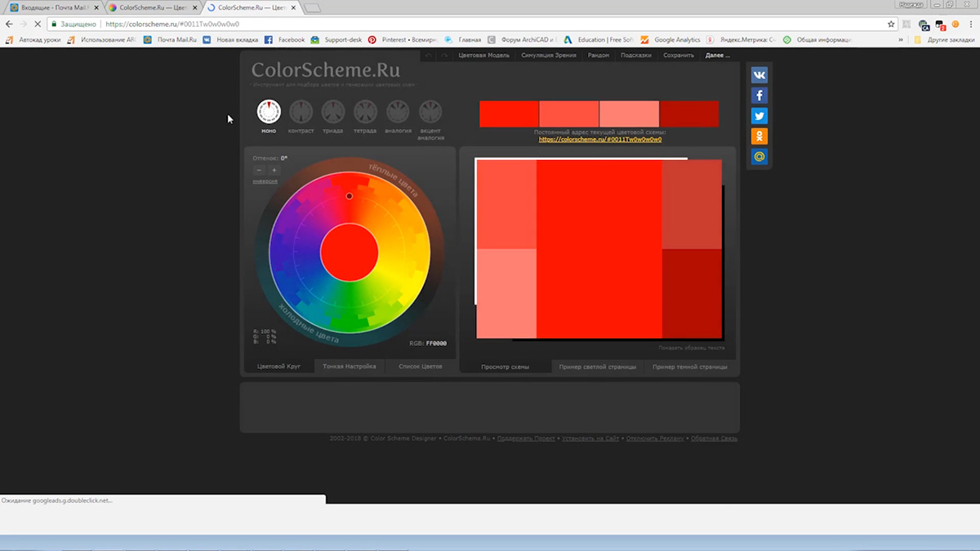Click the red center of the color wheel
This screenshot has height=551, width=980.
click(x=350, y=252)
